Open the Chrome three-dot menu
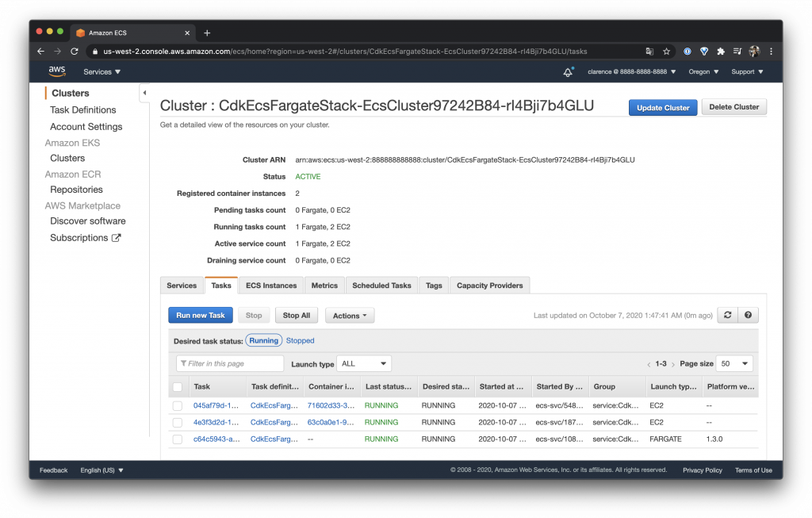812x518 pixels. click(771, 52)
